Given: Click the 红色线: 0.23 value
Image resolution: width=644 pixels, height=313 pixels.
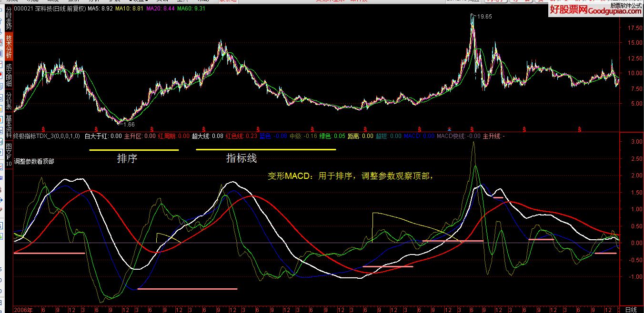Looking at the screenshot, I should (241, 136).
